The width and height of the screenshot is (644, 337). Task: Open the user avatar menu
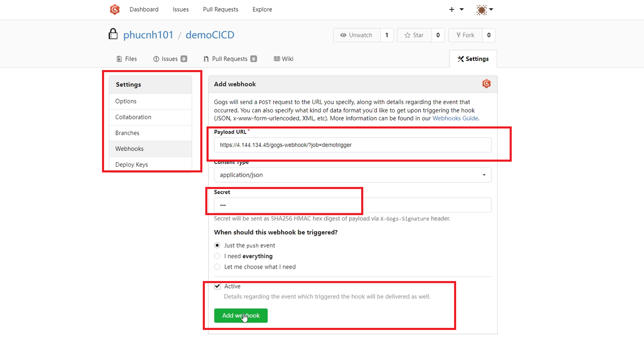click(x=485, y=10)
